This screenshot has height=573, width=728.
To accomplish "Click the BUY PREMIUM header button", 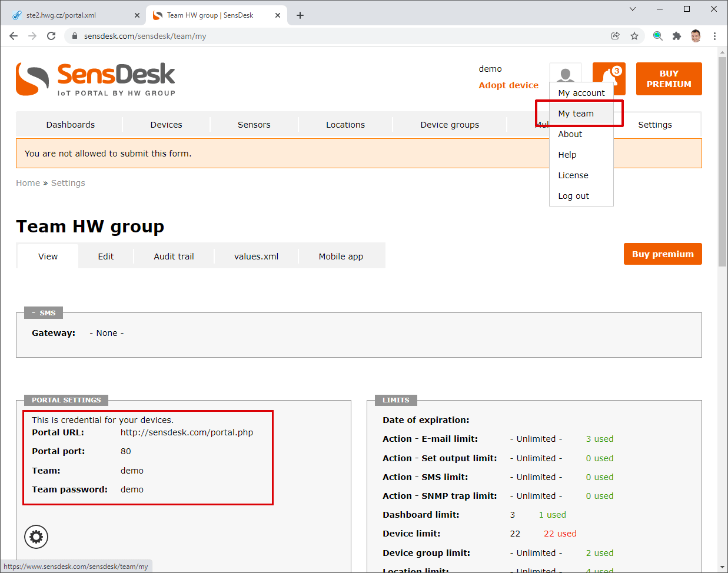I will [x=669, y=79].
